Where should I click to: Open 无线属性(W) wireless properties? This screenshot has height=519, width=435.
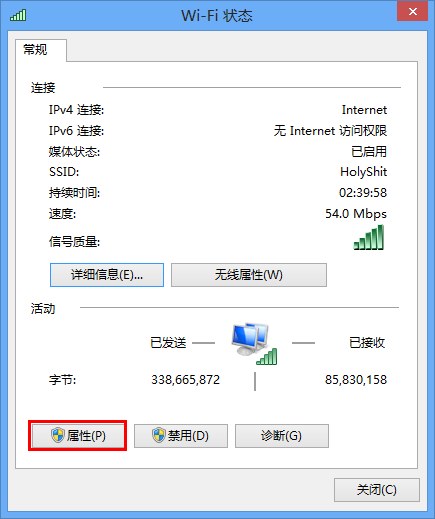[x=249, y=275]
